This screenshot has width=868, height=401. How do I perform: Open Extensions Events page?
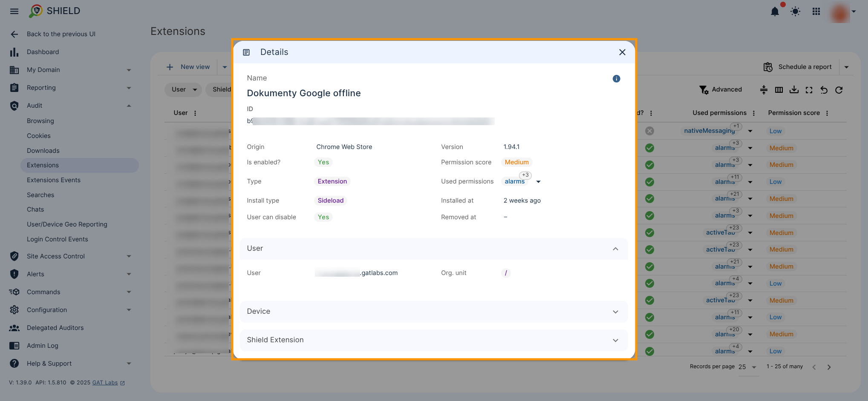54,180
